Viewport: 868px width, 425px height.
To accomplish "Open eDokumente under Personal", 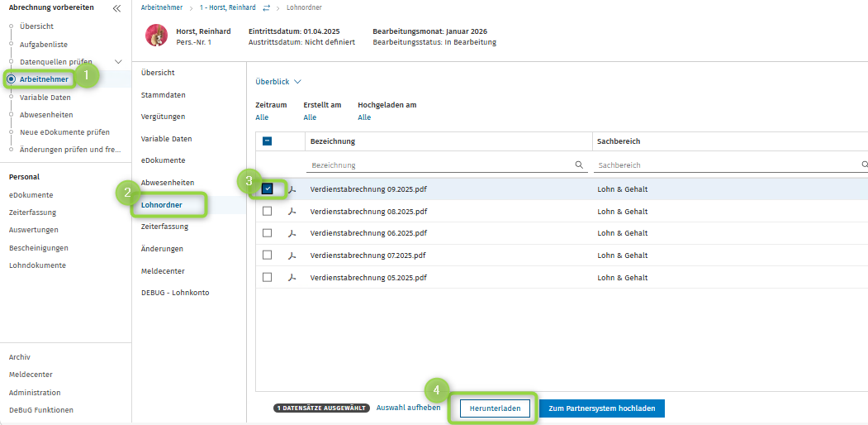I will tap(31, 195).
